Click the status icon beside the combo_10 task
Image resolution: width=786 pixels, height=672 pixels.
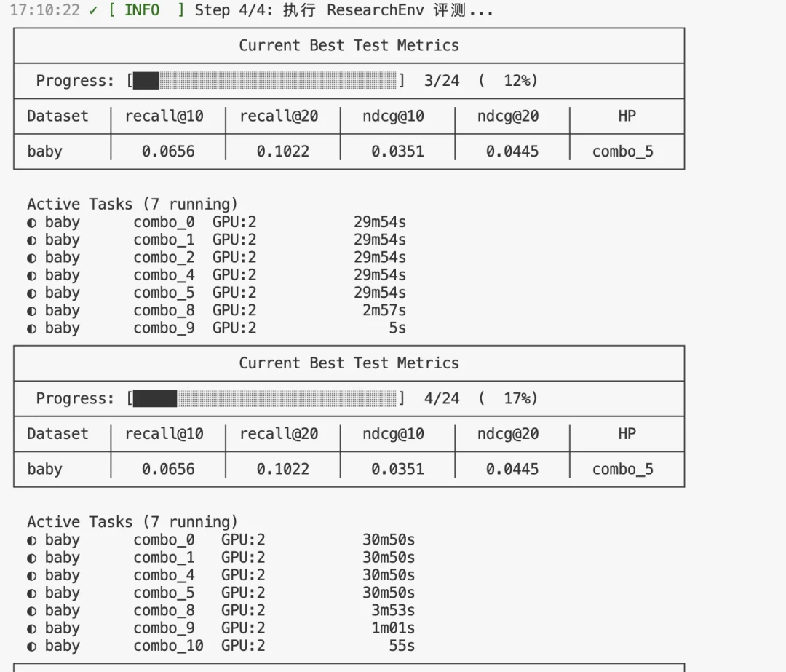(31, 647)
